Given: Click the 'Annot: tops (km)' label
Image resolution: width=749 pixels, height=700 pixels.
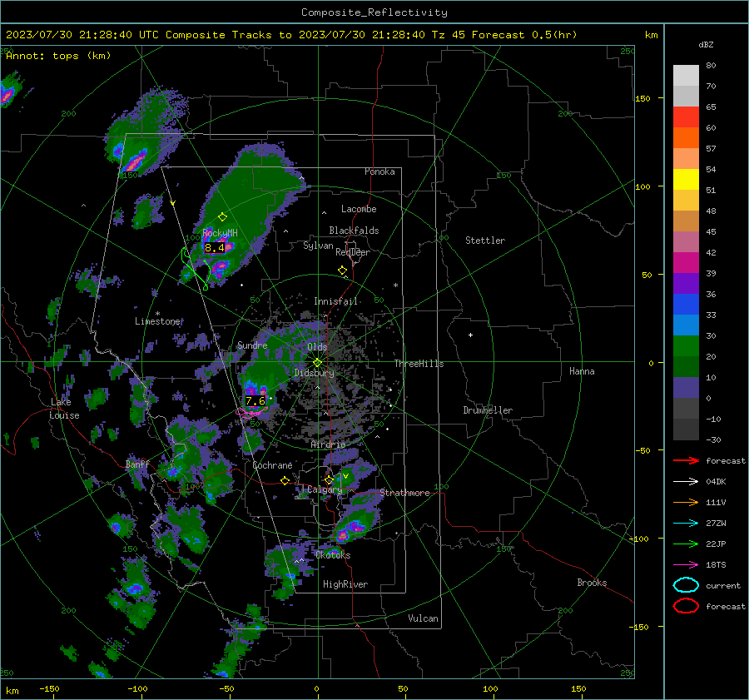Looking at the screenshot, I should [x=59, y=56].
